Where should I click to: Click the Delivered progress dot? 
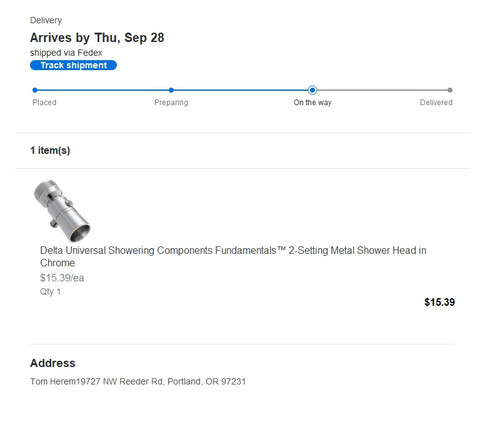(450, 90)
